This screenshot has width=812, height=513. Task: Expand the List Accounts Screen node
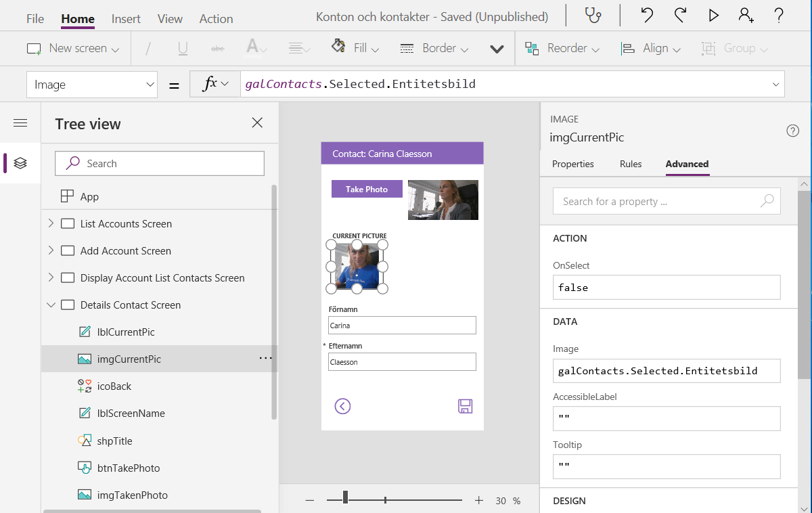(x=51, y=223)
